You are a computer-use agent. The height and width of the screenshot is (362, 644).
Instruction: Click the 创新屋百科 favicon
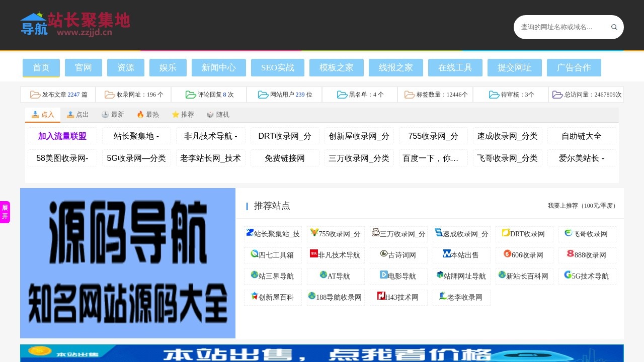tap(255, 296)
